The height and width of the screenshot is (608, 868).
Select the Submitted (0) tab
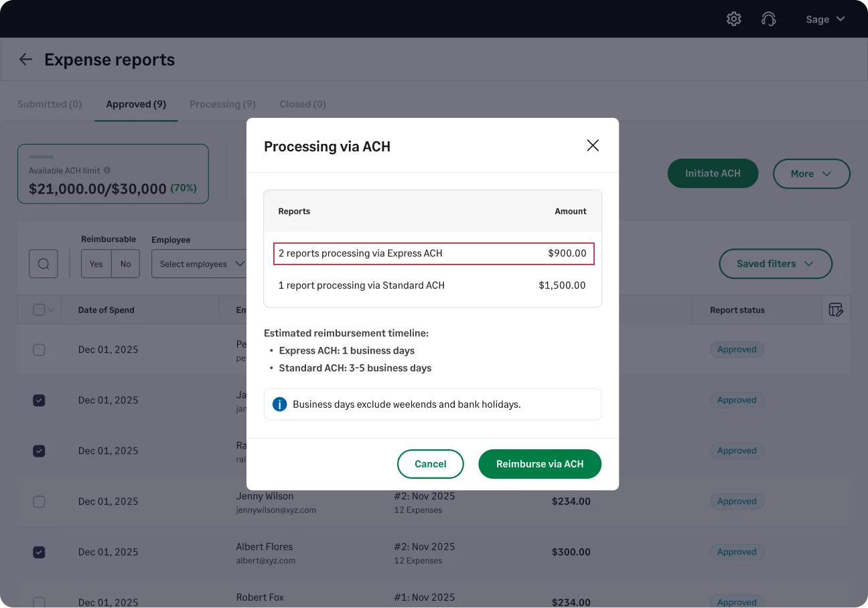[x=49, y=104]
